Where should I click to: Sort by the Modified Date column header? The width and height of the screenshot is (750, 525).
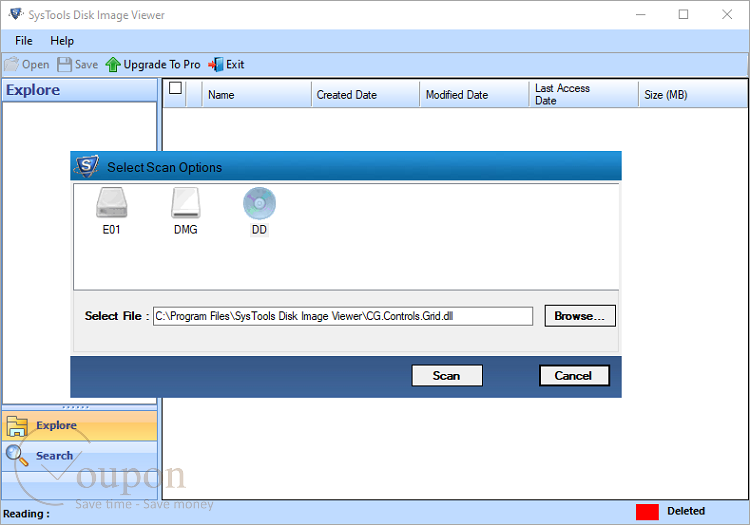[x=474, y=95]
